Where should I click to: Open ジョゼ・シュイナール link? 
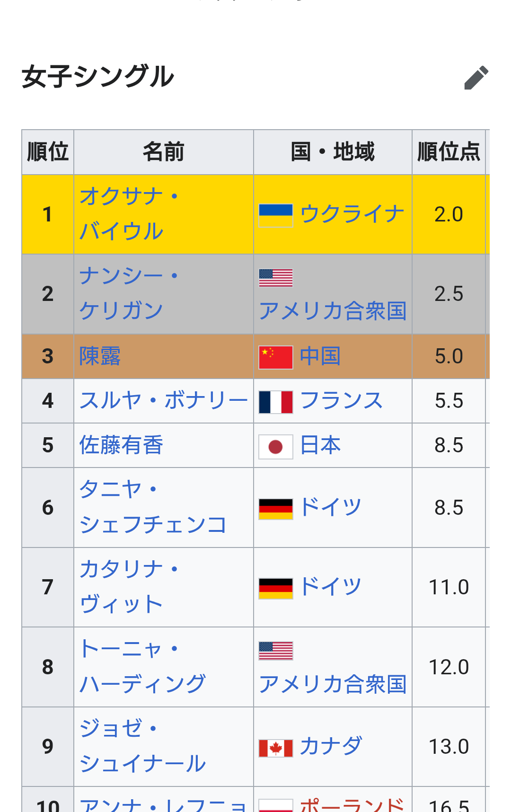tap(142, 746)
